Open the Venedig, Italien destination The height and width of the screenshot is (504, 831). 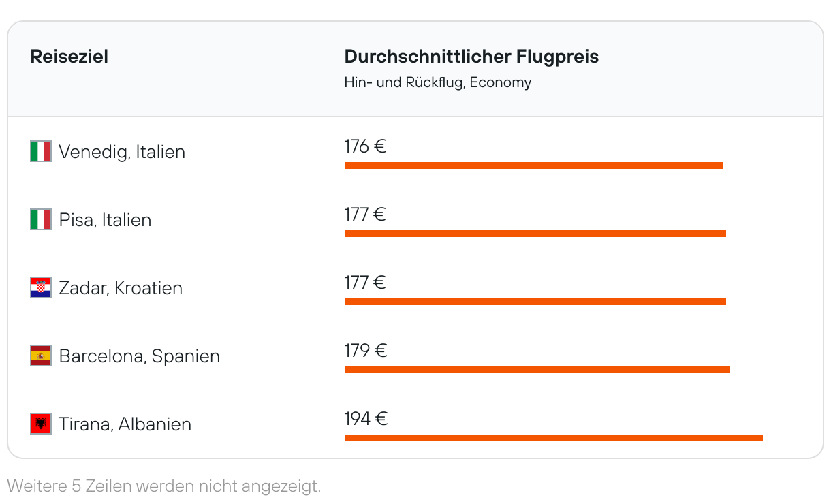pyautogui.click(x=122, y=151)
